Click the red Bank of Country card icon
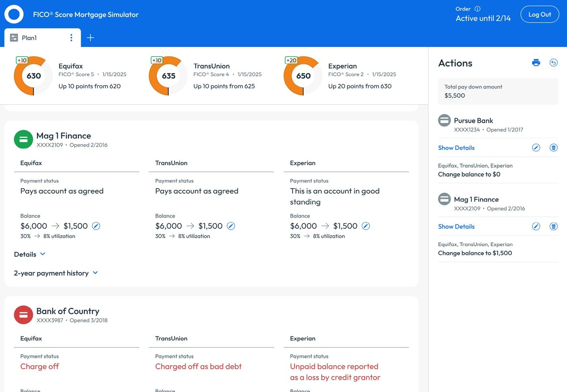Image resolution: width=567 pixels, height=392 pixels. (x=23, y=315)
